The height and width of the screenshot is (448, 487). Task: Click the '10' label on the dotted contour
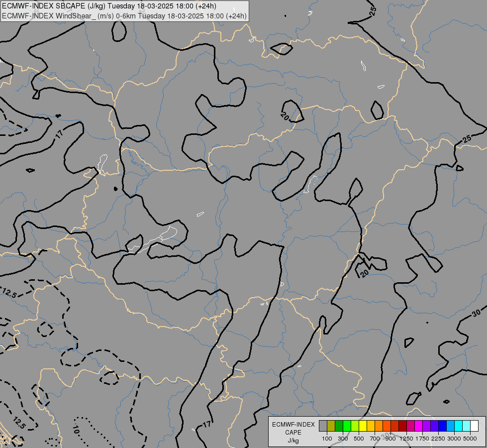[76, 430]
